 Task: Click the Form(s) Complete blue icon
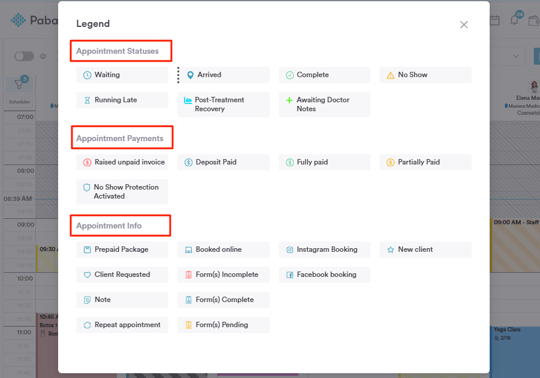pyautogui.click(x=188, y=300)
